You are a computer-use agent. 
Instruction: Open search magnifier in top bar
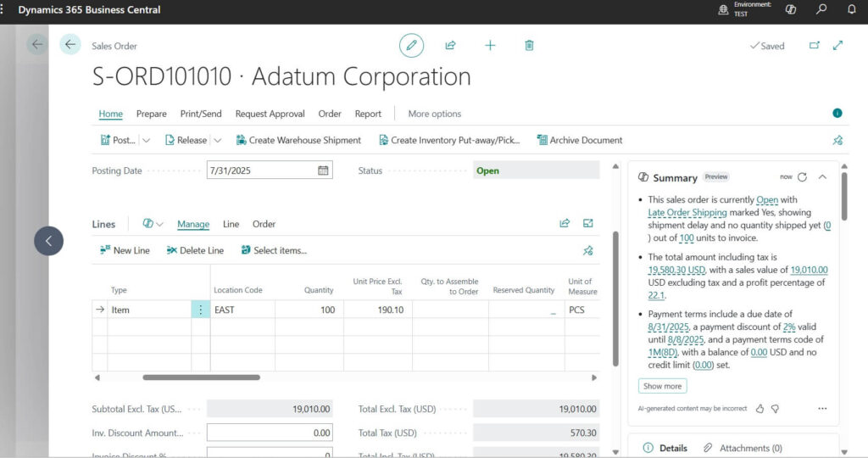click(x=821, y=8)
